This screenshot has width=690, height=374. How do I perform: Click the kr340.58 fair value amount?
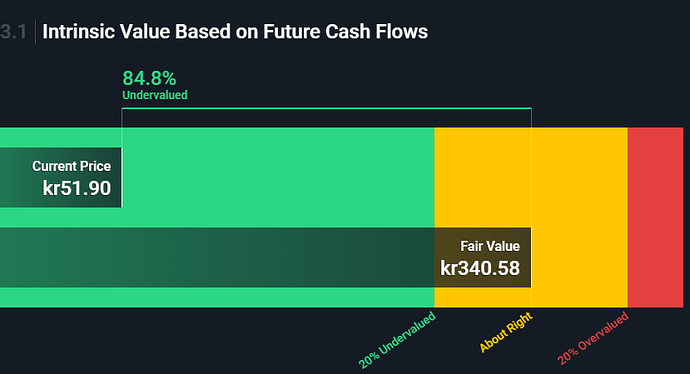480,268
